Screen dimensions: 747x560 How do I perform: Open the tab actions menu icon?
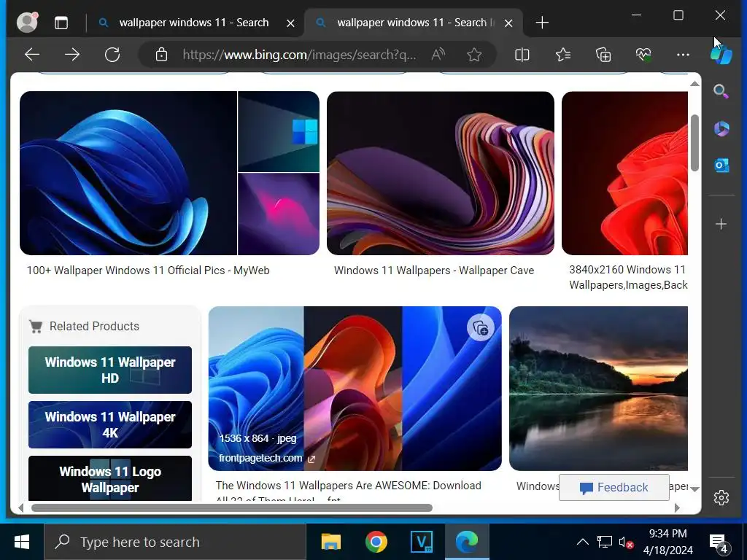point(61,23)
